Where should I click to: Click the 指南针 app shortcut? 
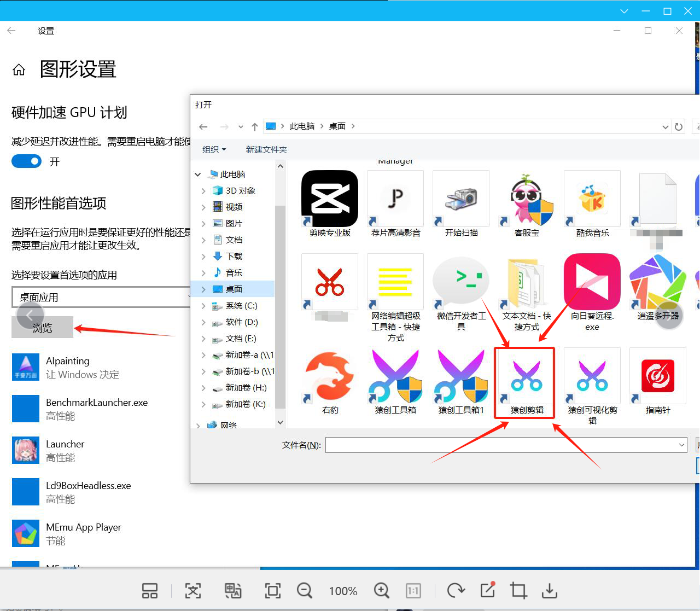coord(657,377)
